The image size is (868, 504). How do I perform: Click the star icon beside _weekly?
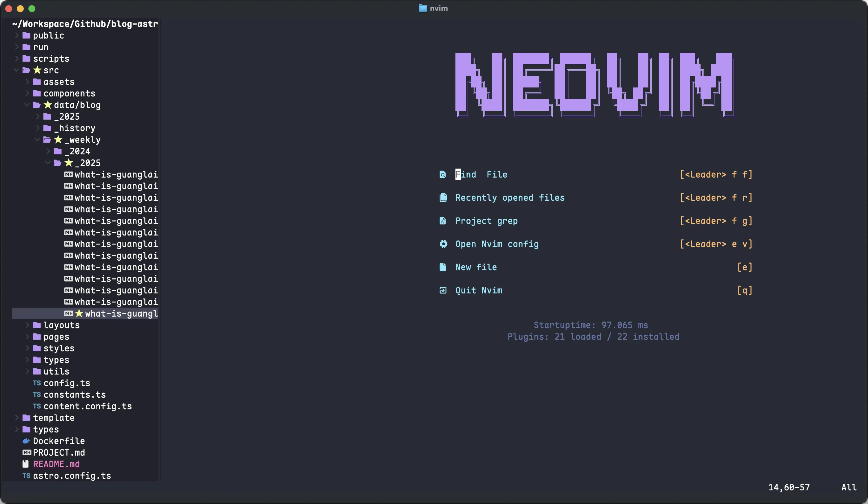point(58,139)
